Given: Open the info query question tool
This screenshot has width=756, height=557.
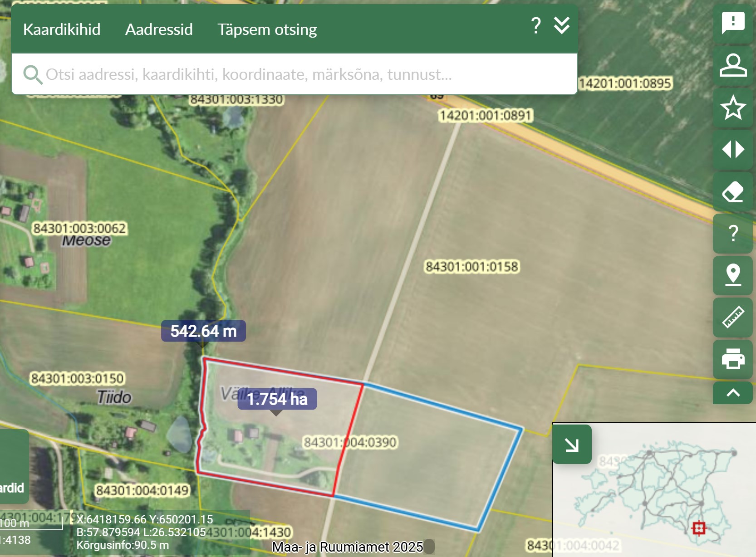Looking at the screenshot, I should 733,233.
